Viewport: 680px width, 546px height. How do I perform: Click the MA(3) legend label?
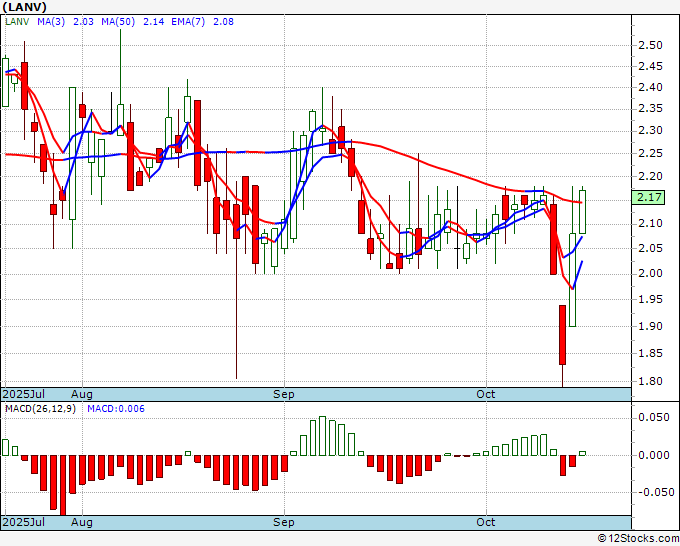tap(51, 22)
